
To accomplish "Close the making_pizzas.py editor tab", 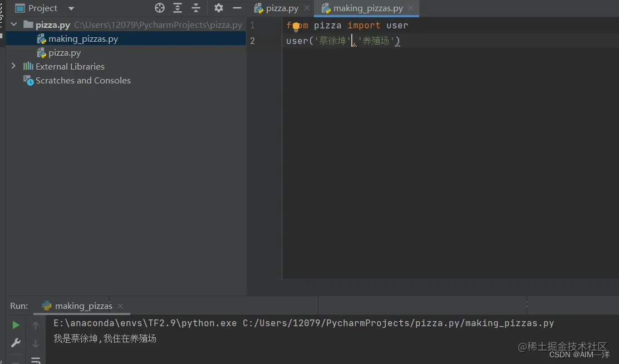I will click(x=411, y=8).
